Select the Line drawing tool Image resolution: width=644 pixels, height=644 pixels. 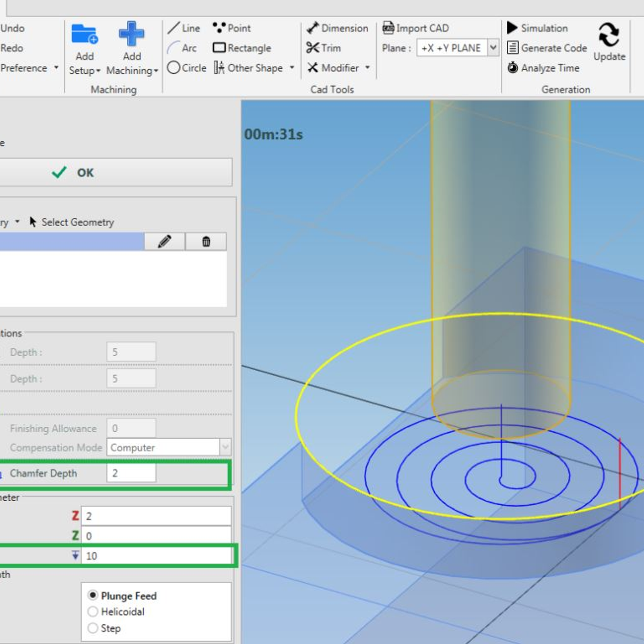184,28
